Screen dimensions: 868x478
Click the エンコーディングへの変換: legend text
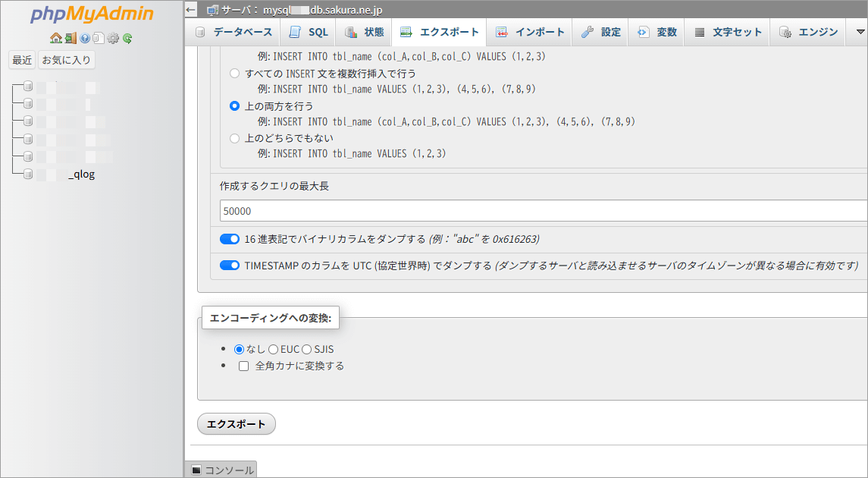270,318
